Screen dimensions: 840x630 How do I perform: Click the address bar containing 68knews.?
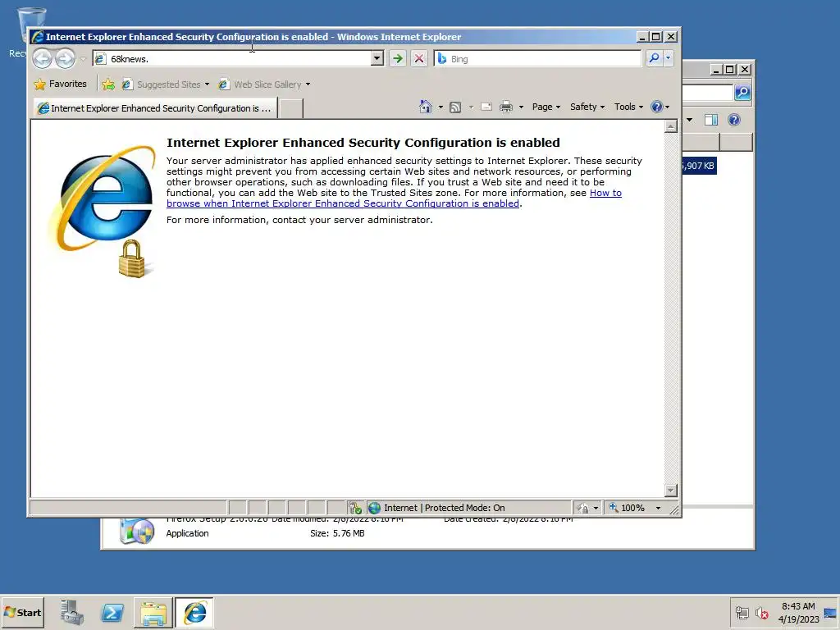[232, 58]
